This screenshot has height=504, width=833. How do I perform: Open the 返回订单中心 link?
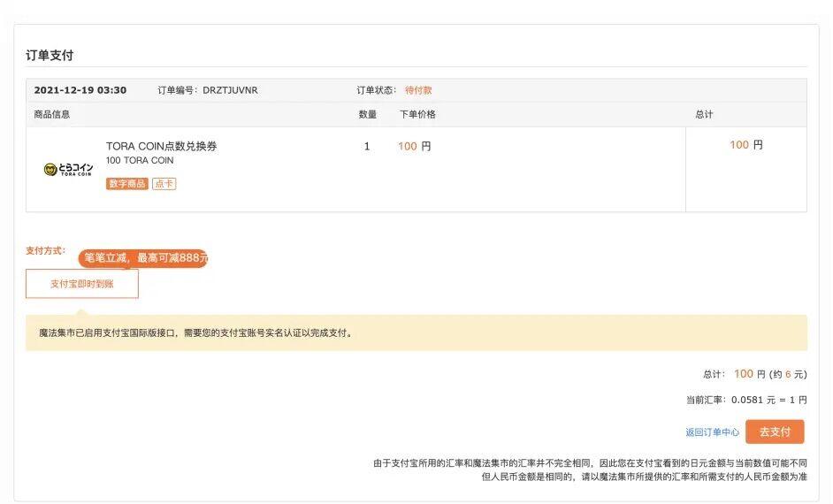pyautogui.click(x=712, y=432)
